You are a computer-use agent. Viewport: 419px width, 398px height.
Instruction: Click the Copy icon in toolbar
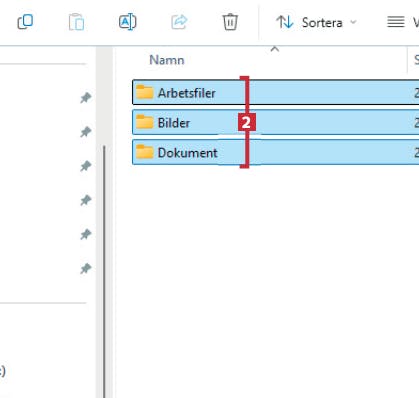[x=25, y=22]
